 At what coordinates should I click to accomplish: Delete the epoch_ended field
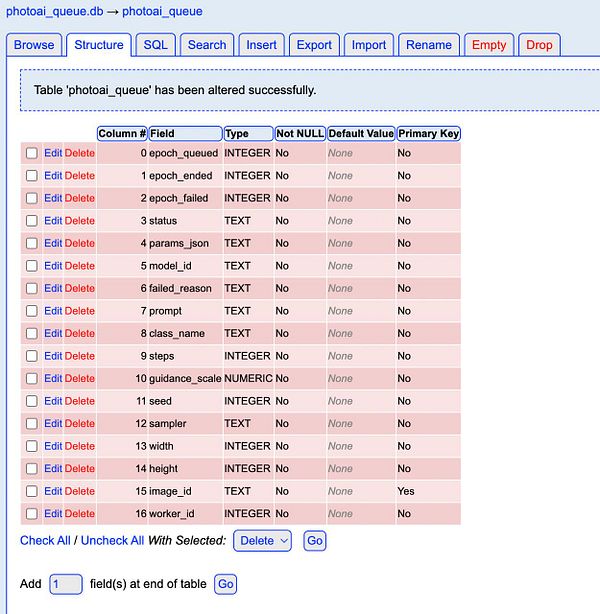[80, 176]
